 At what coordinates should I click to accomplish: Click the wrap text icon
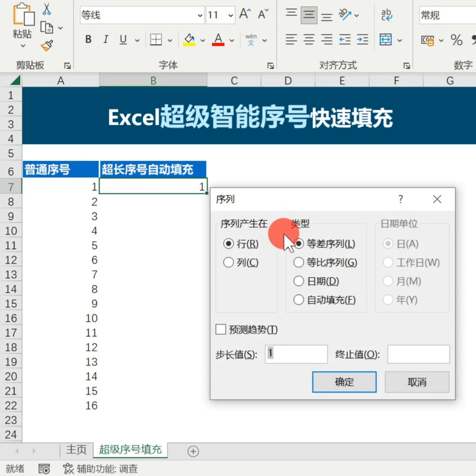387,15
